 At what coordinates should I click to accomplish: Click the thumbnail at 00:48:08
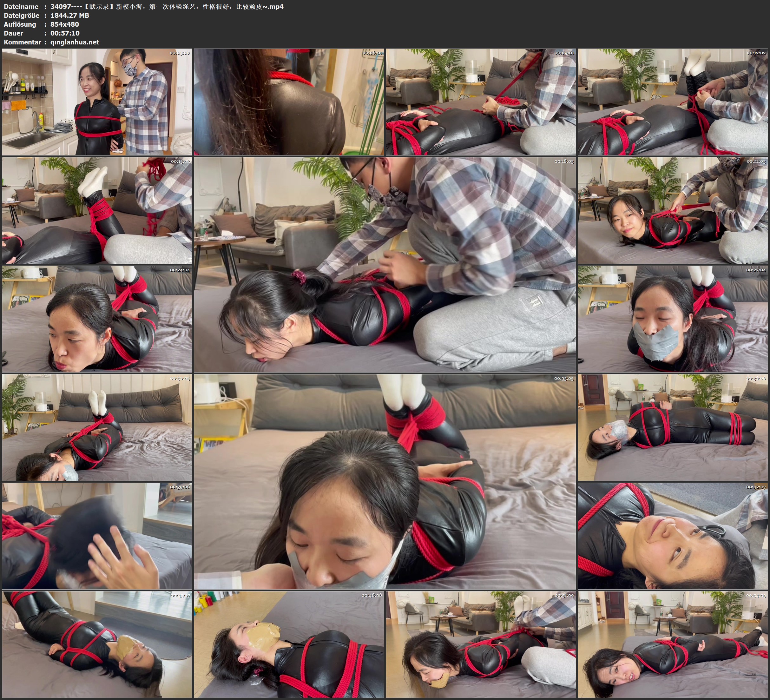pos(289,644)
